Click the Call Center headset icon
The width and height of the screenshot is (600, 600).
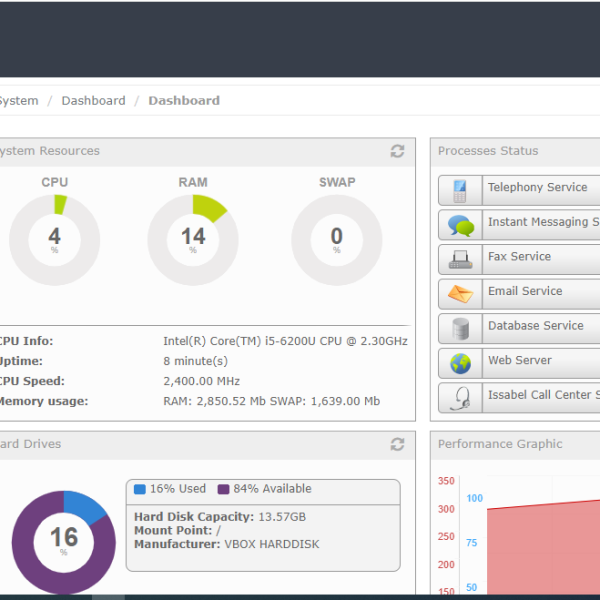coord(460,397)
